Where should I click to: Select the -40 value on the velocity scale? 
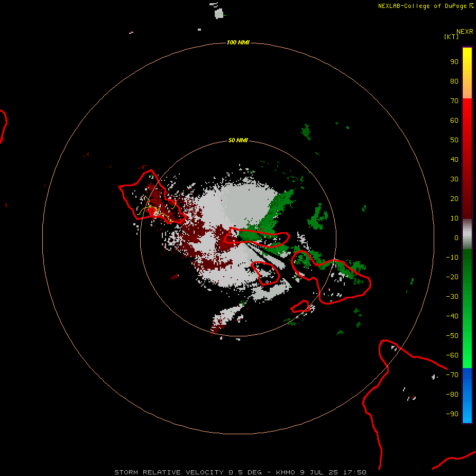click(x=452, y=316)
